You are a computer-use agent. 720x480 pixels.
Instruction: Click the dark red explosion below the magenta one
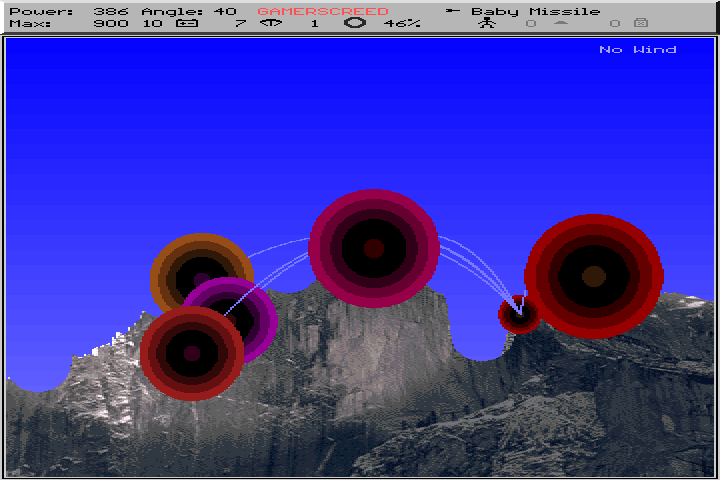[x=192, y=353]
